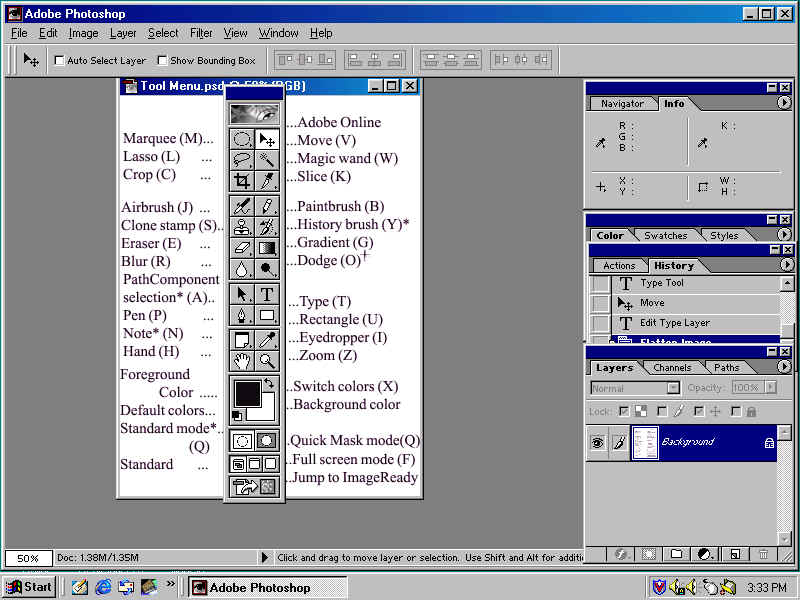Pick the Rectangle shape tool
Viewport: 800px width, 600px height.
tap(267, 315)
